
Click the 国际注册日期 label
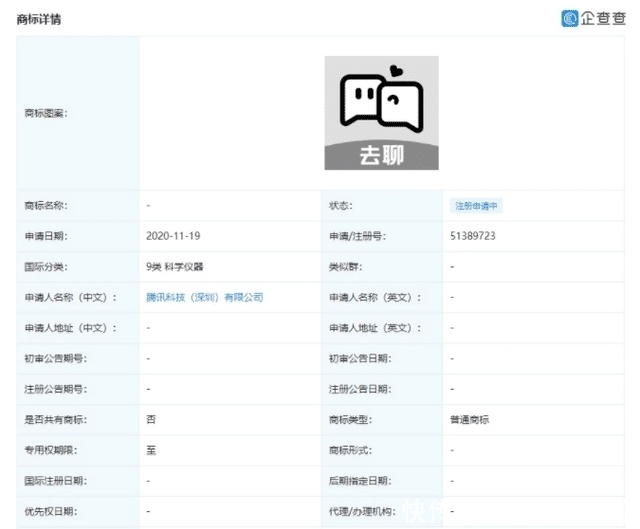click(x=56, y=481)
